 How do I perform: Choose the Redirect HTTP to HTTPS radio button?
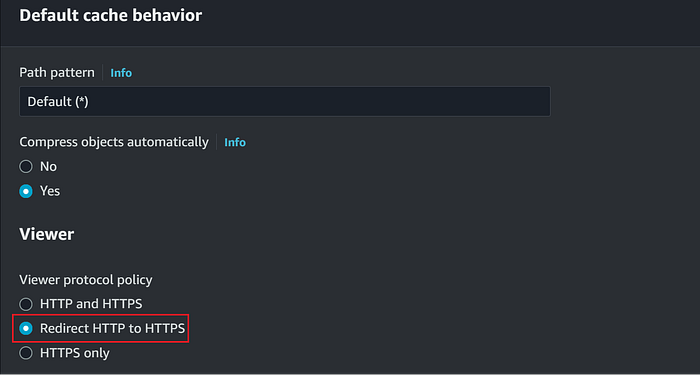tap(26, 329)
